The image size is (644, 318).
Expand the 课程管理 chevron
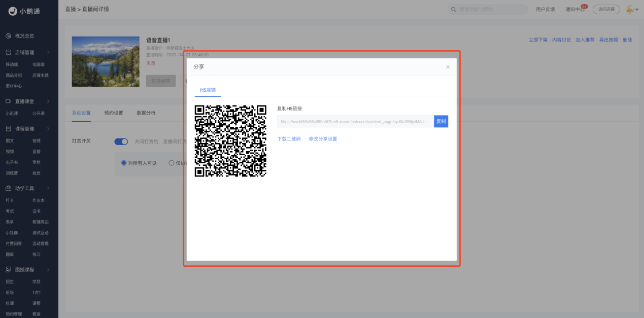coord(48,129)
